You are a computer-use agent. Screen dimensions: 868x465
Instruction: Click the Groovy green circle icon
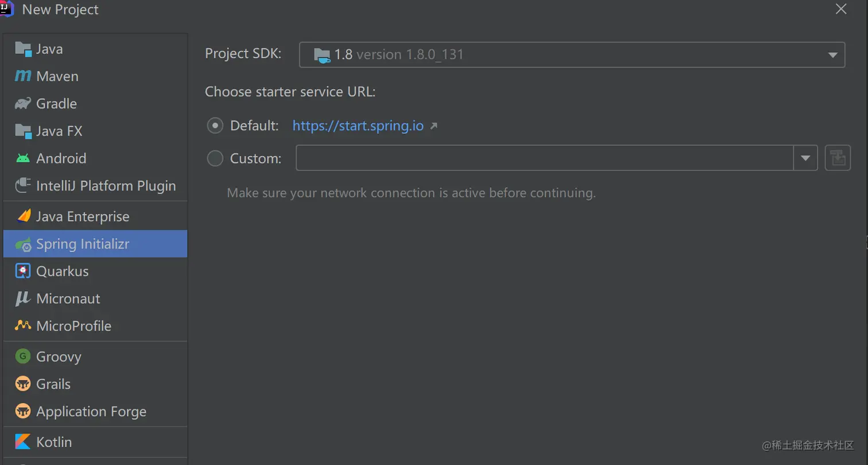point(23,356)
